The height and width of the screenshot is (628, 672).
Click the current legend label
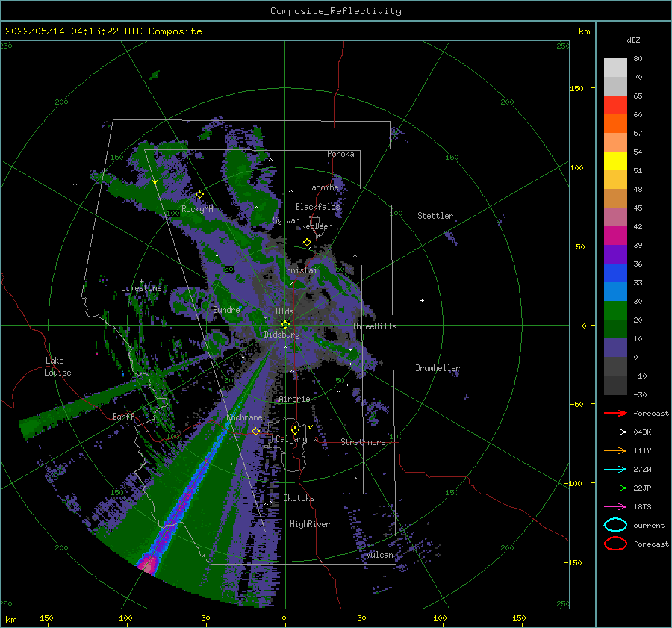[x=649, y=525]
